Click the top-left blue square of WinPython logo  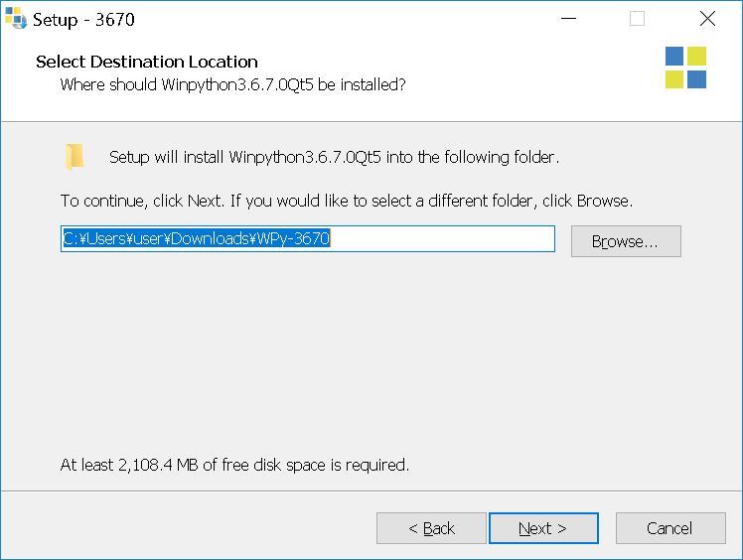pyautogui.click(x=674, y=56)
